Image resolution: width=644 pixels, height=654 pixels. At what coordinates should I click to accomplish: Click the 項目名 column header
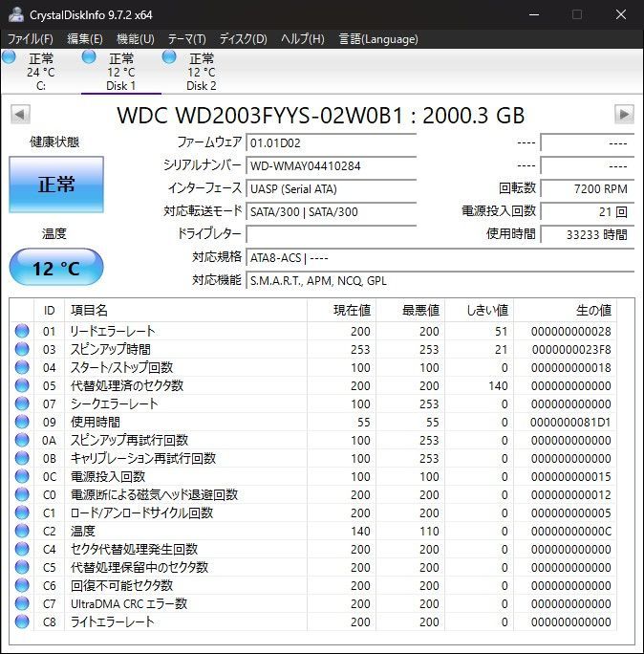pyautogui.click(x=186, y=310)
